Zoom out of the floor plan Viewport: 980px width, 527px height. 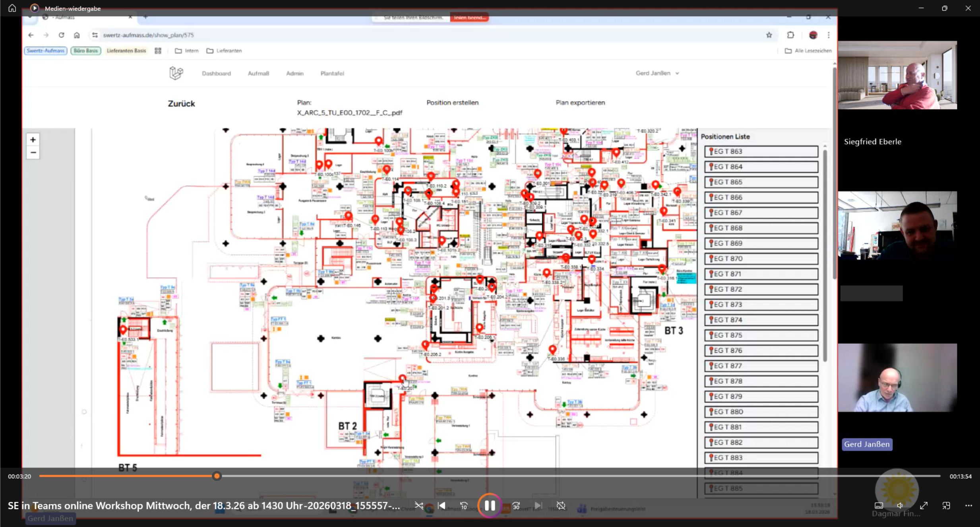coord(33,152)
